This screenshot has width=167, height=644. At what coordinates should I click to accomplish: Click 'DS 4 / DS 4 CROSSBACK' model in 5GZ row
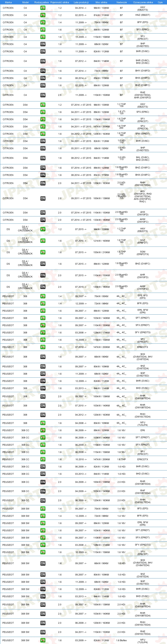[x=25, y=240]
